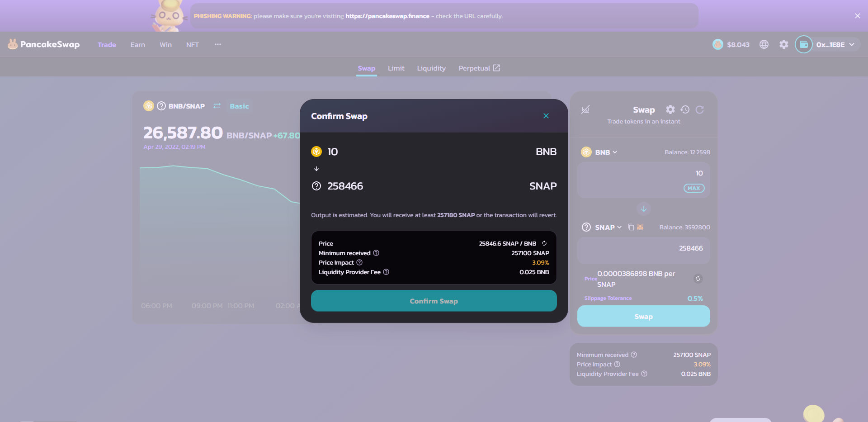868x422 pixels.
Task: Click the Balance: 12.2598 text
Action: coord(687,152)
